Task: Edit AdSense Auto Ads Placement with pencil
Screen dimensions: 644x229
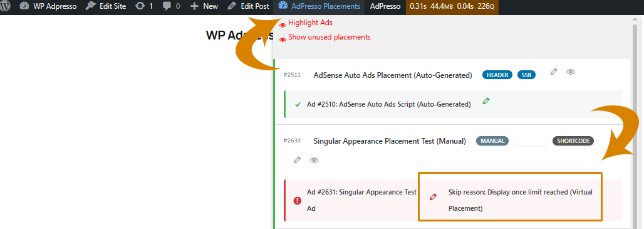Action: click(x=554, y=72)
